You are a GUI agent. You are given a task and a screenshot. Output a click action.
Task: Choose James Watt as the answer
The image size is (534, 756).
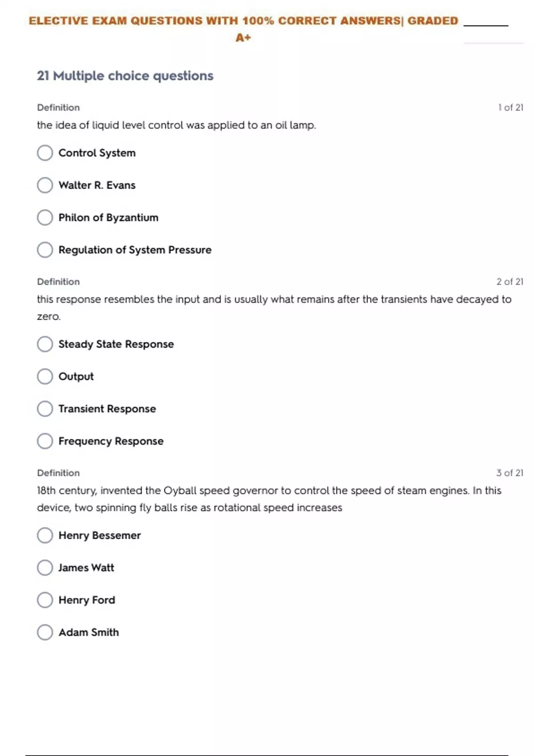pos(45,568)
